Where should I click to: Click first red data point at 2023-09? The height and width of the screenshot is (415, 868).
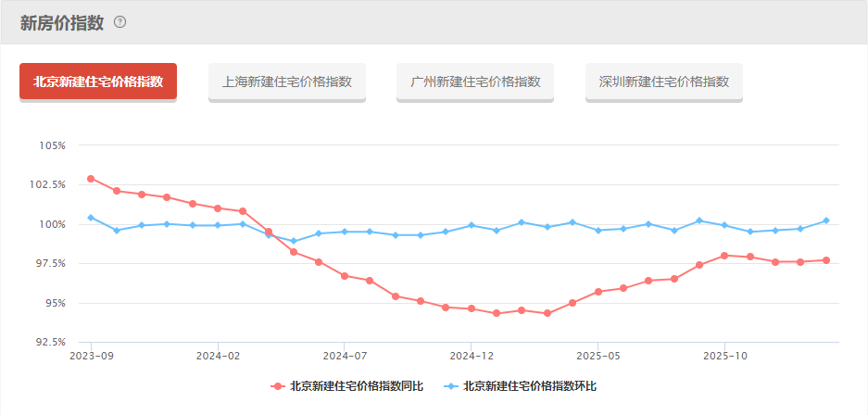tap(91, 179)
